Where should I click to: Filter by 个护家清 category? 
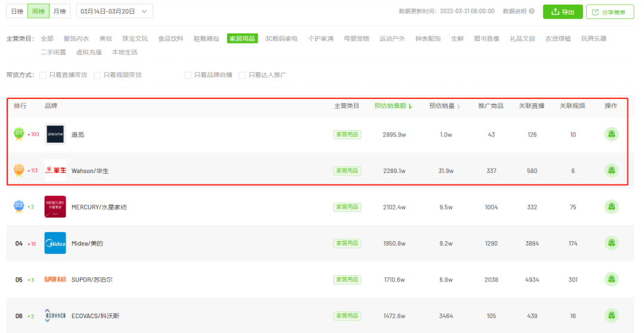pyautogui.click(x=321, y=39)
